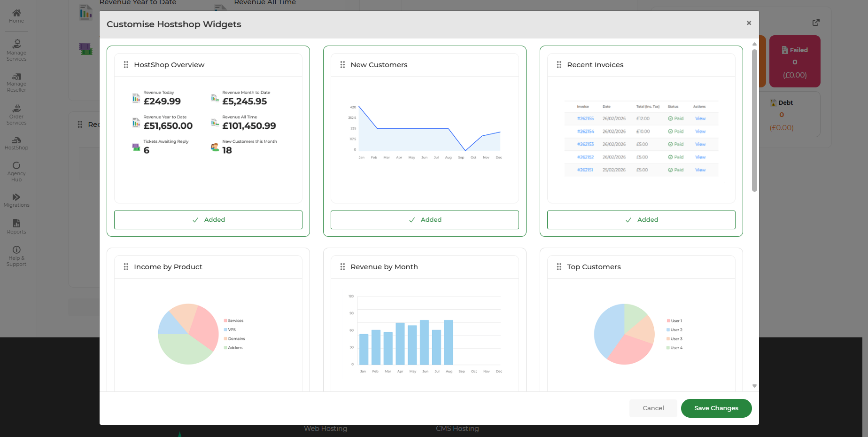868x437 pixels.
Task: Toggle Added button for Recent Invoices widget
Action: point(641,220)
